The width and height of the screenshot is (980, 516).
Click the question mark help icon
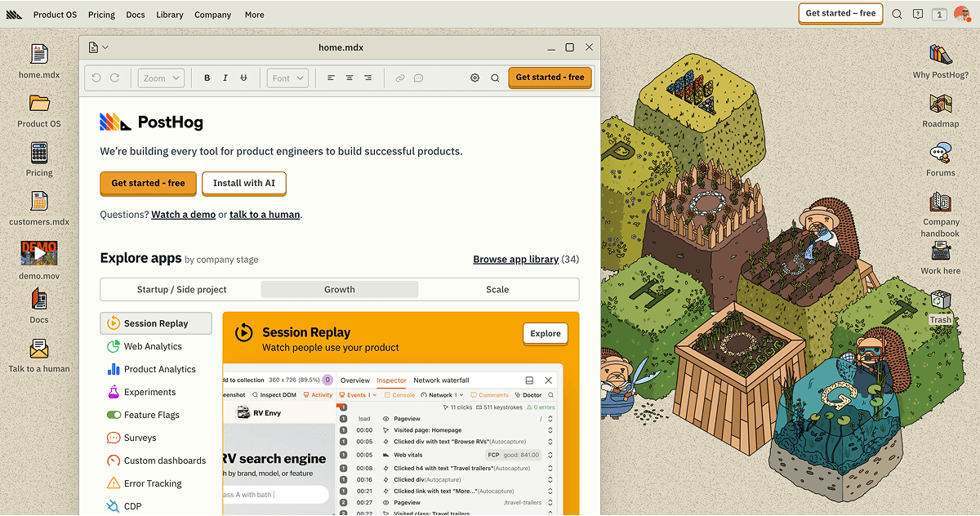point(918,14)
